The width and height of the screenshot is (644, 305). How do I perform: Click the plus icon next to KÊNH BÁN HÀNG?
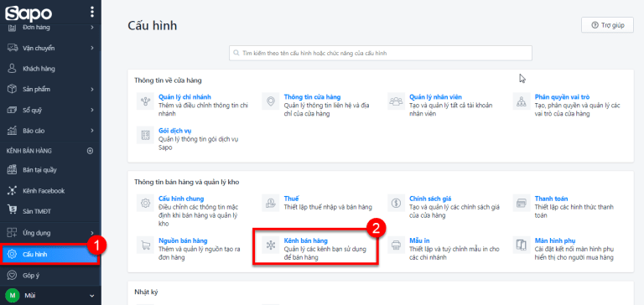pyautogui.click(x=91, y=151)
